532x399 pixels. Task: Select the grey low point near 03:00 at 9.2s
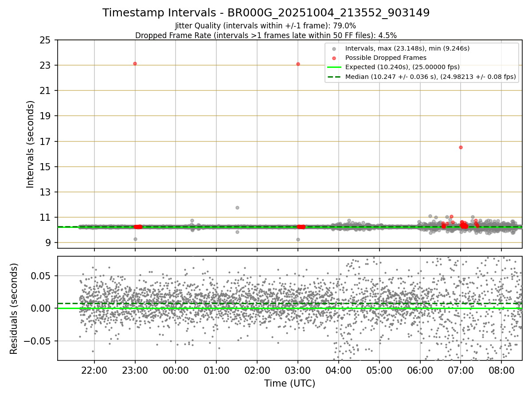click(x=298, y=239)
